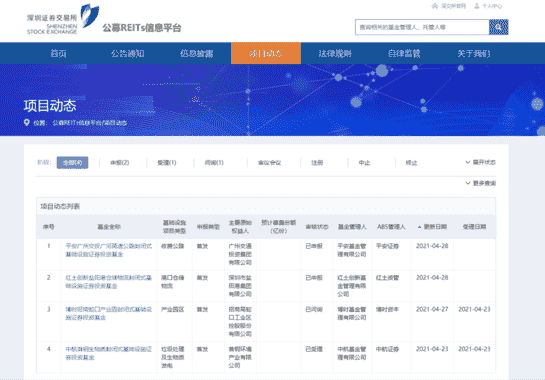
Task: Click the 公募REITs信息平台 site title
Action: click(142, 27)
